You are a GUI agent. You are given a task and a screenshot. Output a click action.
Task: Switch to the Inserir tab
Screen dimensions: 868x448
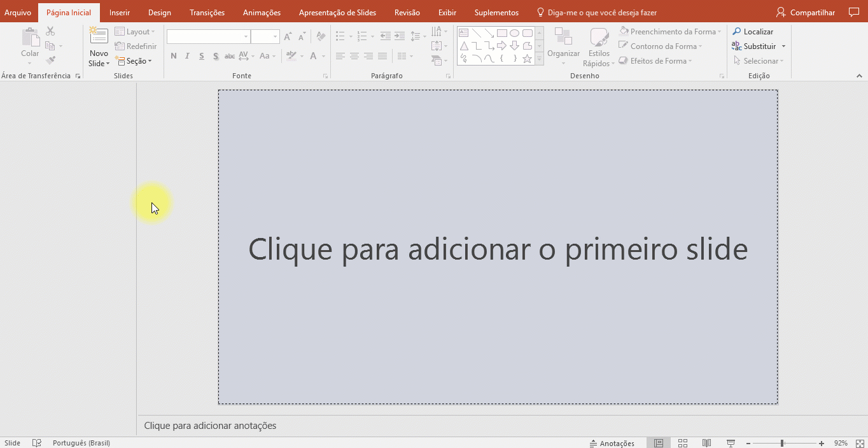(x=120, y=13)
